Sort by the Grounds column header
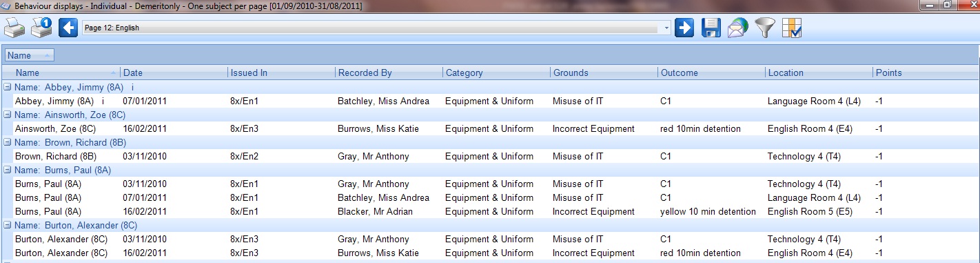The image size is (980, 263). (x=604, y=72)
